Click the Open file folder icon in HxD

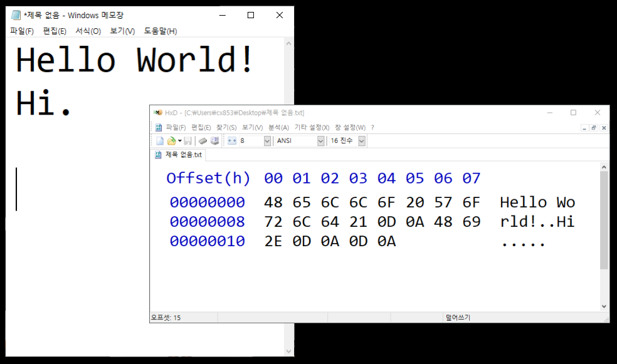(x=171, y=141)
